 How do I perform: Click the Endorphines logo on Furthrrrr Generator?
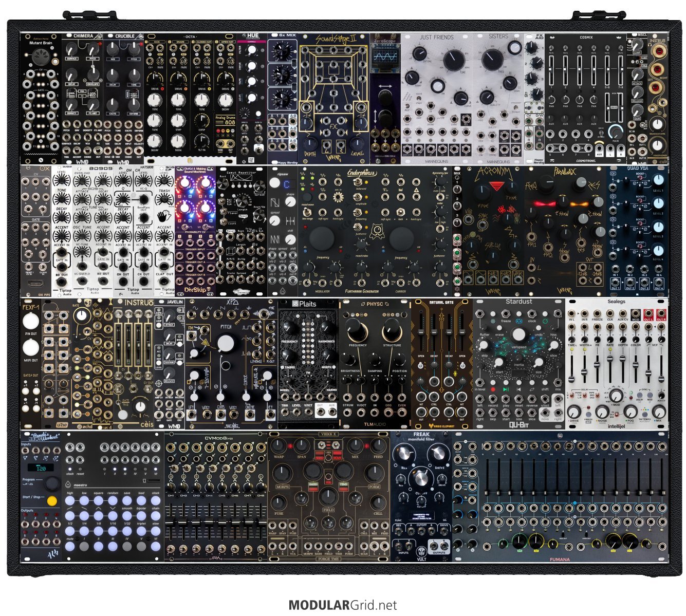(x=362, y=173)
